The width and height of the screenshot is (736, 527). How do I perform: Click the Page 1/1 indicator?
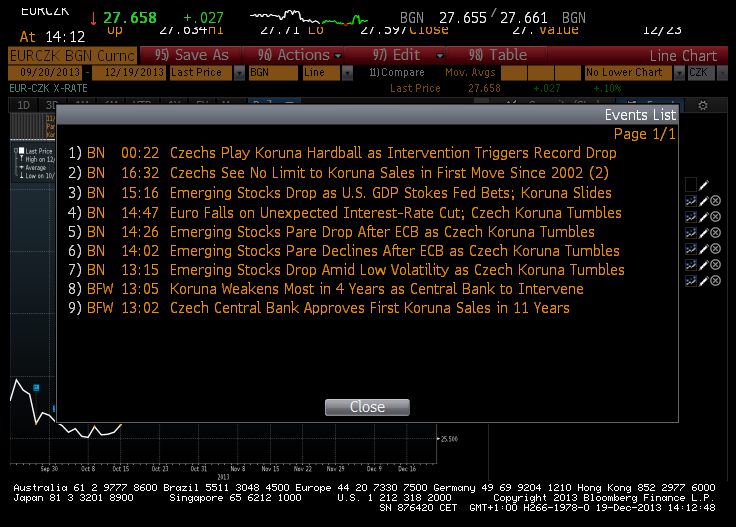(x=644, y=134)
